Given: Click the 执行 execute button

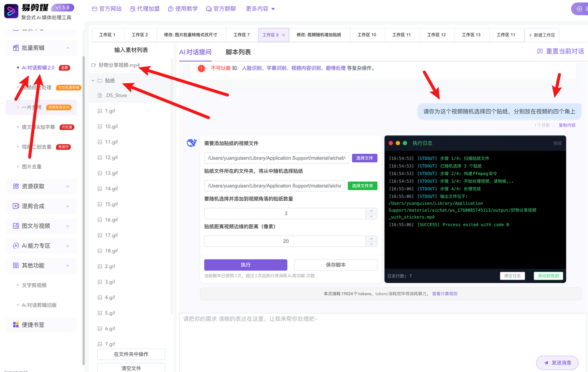Looking at the screenshot, I should coord(245,264).
